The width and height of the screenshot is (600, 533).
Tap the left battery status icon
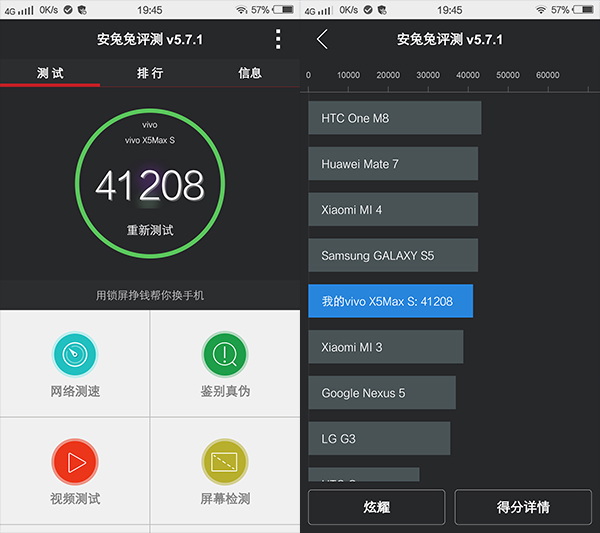284,10
